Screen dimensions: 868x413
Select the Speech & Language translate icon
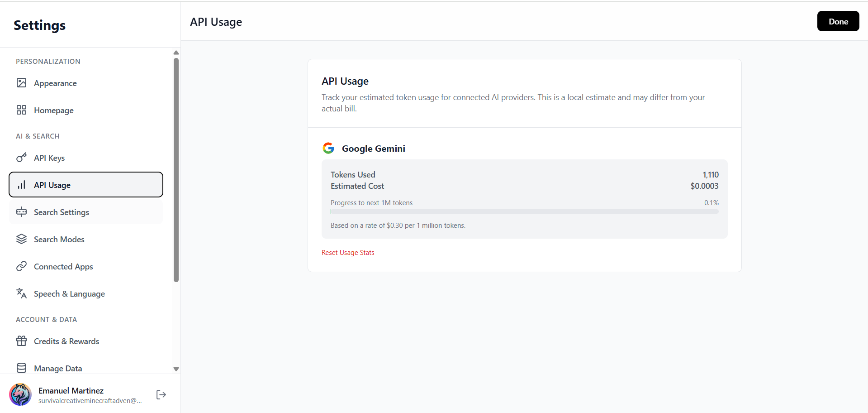[x=22, y=293]
